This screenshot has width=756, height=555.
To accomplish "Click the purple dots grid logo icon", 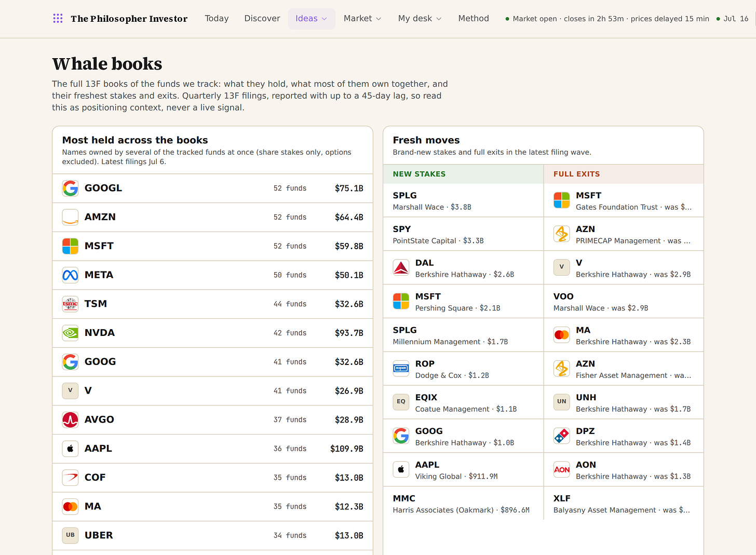I will [x=58, y=19].
